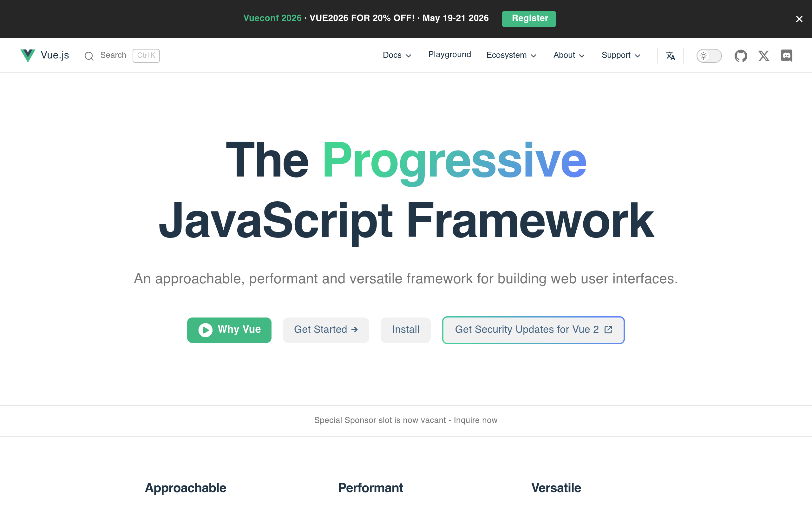Open Vue's GitHub repository icon
Viewport: 812px width, 508px height.
coord(741,56)
